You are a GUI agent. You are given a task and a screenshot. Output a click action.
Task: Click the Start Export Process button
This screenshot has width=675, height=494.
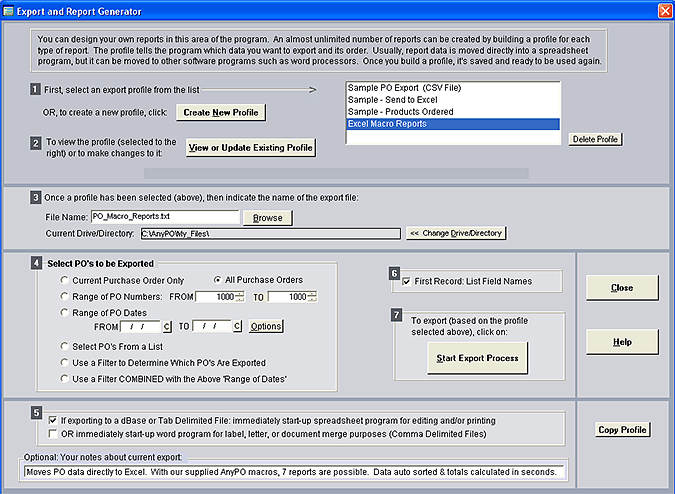(477, 358)
